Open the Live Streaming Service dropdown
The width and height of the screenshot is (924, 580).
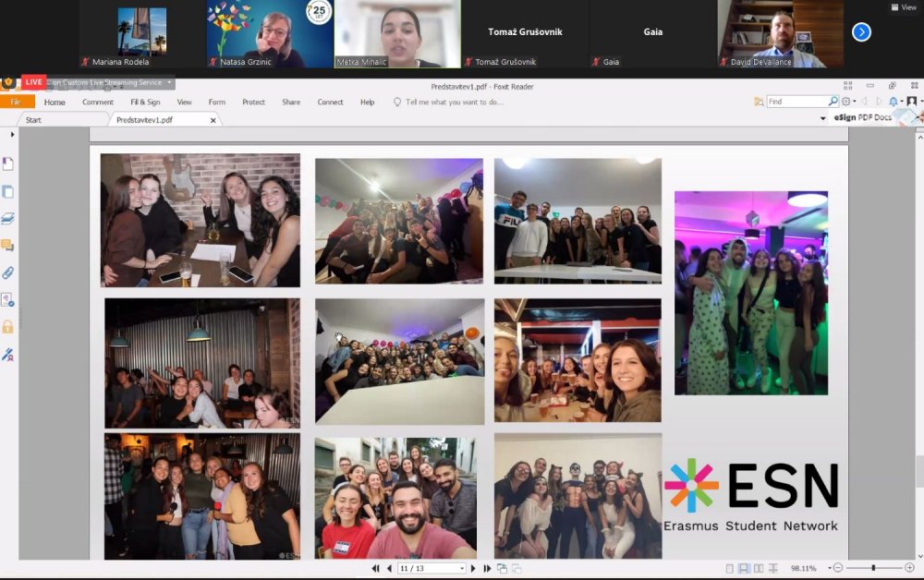[169, 83]
